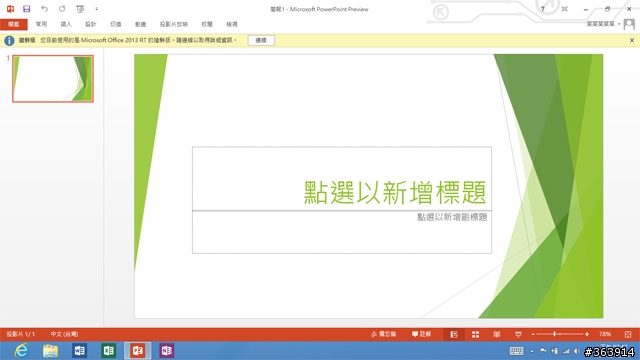Click the network signal tray icon
This screenshot has height=360, width=640.
pyautogui.click(x=566, y=351)
